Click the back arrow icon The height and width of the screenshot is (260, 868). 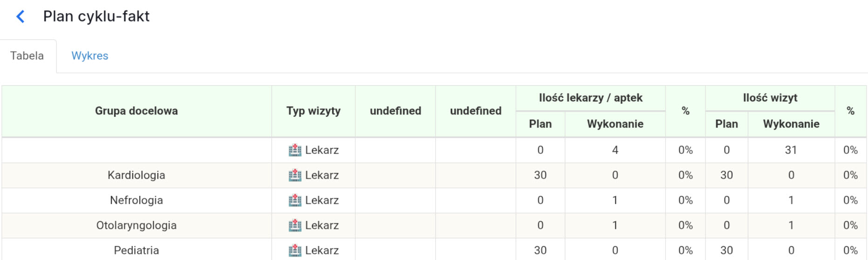pyautogui.click(x=20, y=17)
